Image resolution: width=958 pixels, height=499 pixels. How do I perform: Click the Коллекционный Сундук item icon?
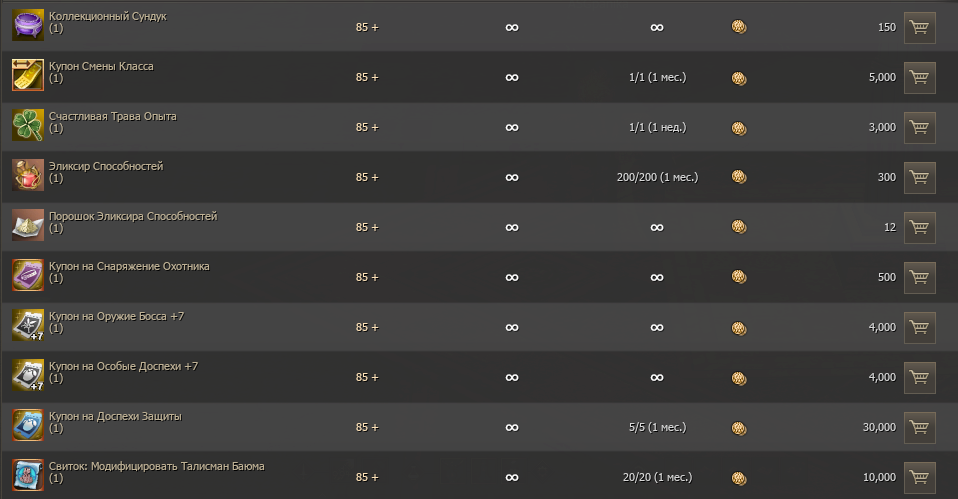tap(27, 25)
